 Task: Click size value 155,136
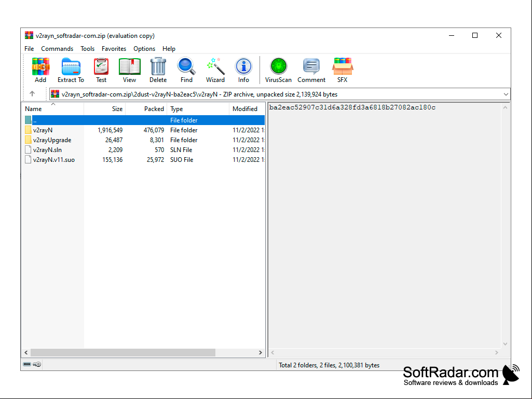pyautogui.click(x=112, y=159)
